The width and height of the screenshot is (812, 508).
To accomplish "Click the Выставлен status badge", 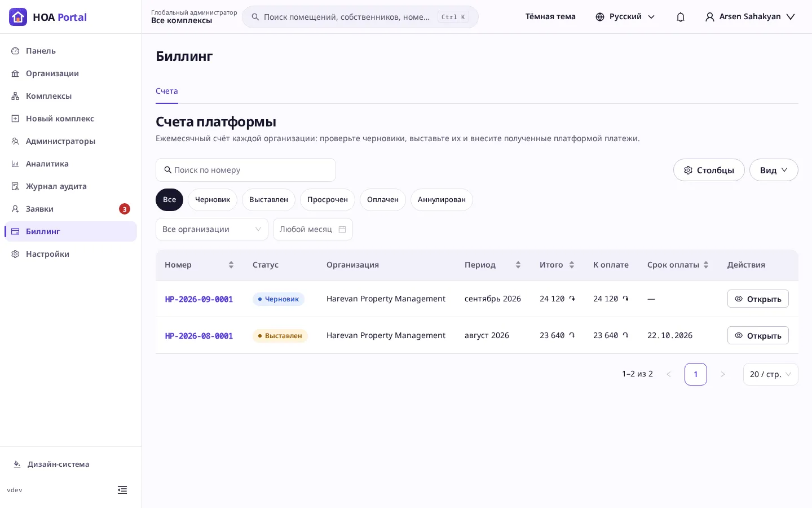I will [280, 336].
